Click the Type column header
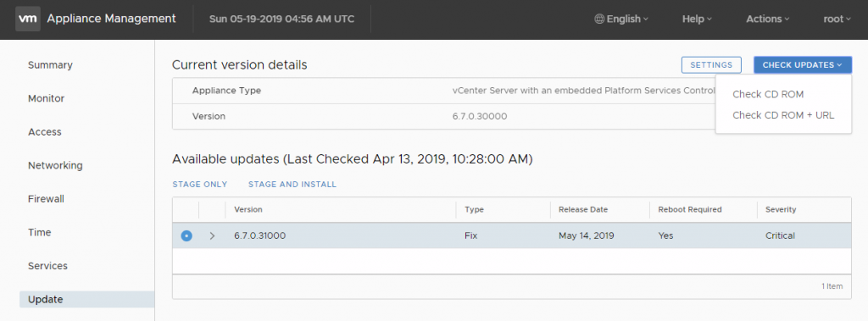The height and width of the screenshot is (321, 868). pyautogui.click(x=474, y=210)
